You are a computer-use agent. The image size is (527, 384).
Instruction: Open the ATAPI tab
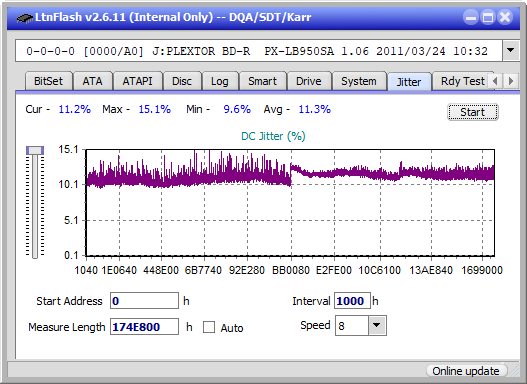pyautogui.click(x=137, y=81)
